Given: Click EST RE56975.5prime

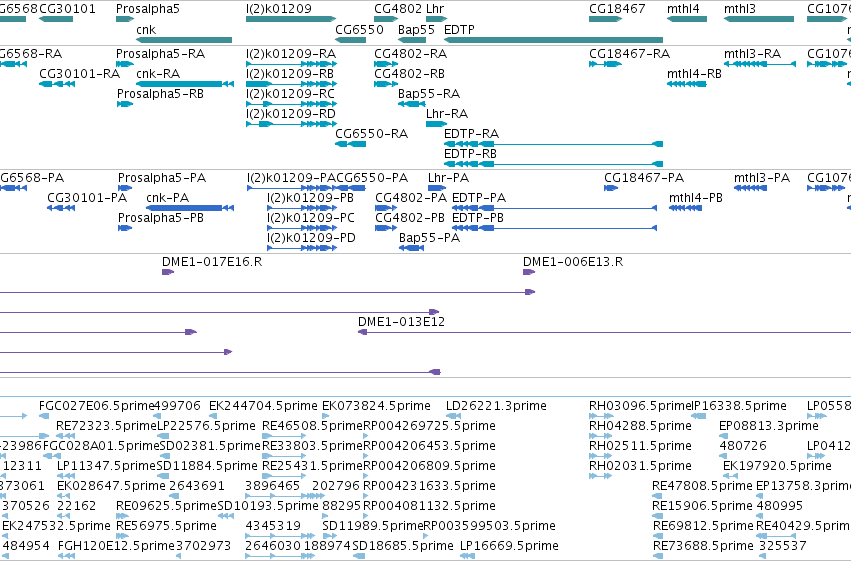Looking at the screenshot, I should (167, 526).
